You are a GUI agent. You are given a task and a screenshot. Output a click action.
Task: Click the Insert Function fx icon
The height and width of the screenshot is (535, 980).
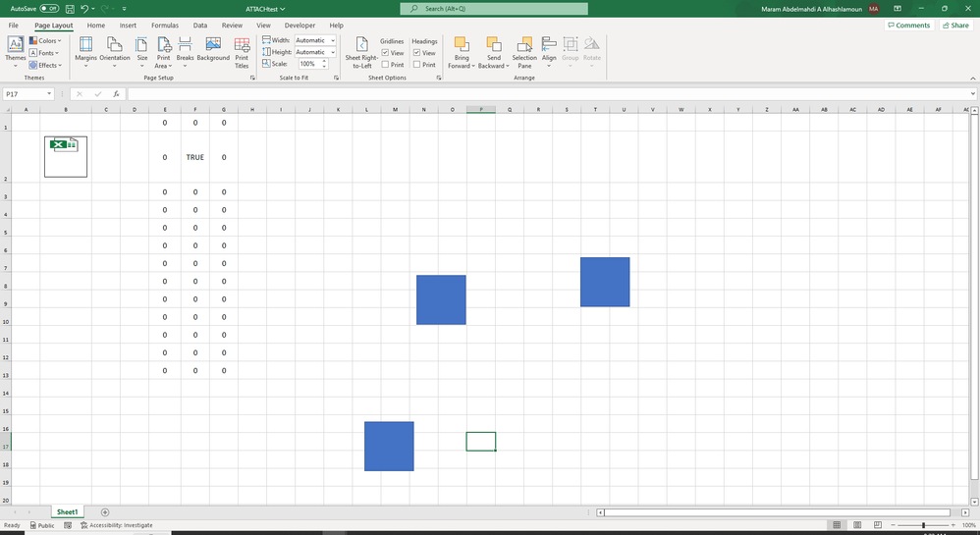[x=116, y=94]
